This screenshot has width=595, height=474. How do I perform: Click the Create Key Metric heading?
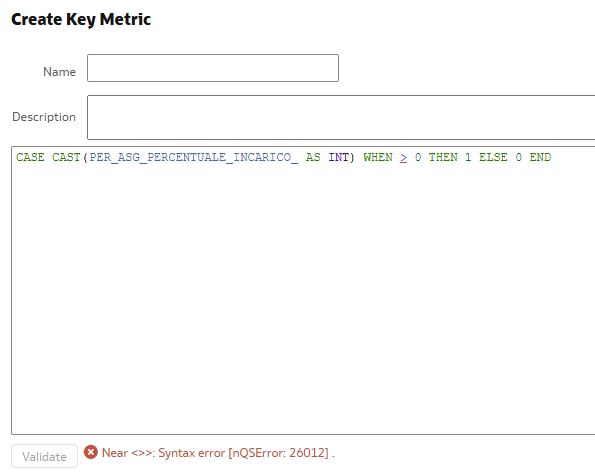pos(81,20)
